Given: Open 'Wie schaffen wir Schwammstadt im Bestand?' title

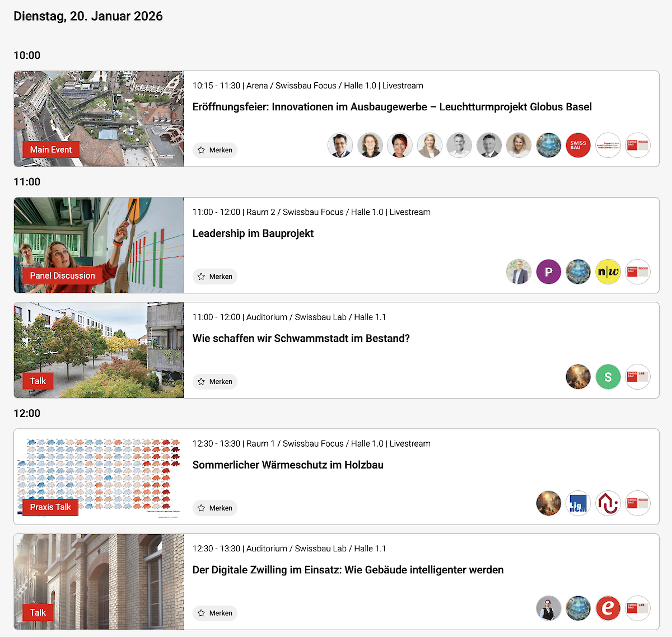Looking at the screenshot, I should tap(301, 339).
